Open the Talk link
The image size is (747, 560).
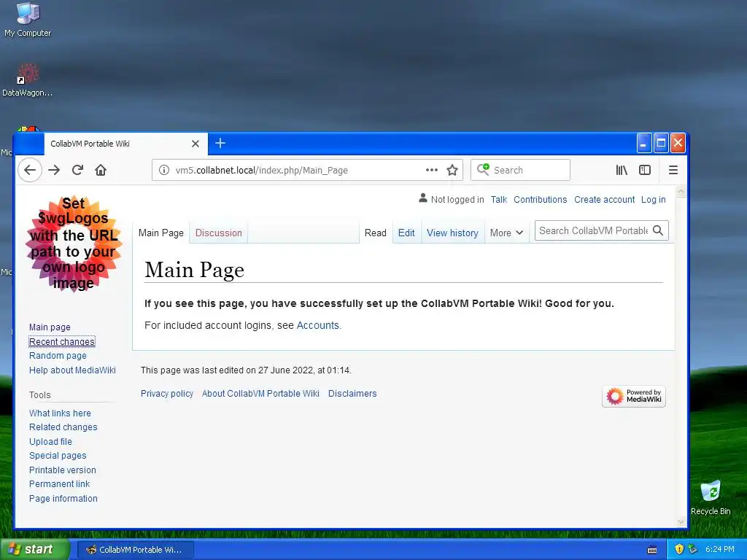coord(499,200)
